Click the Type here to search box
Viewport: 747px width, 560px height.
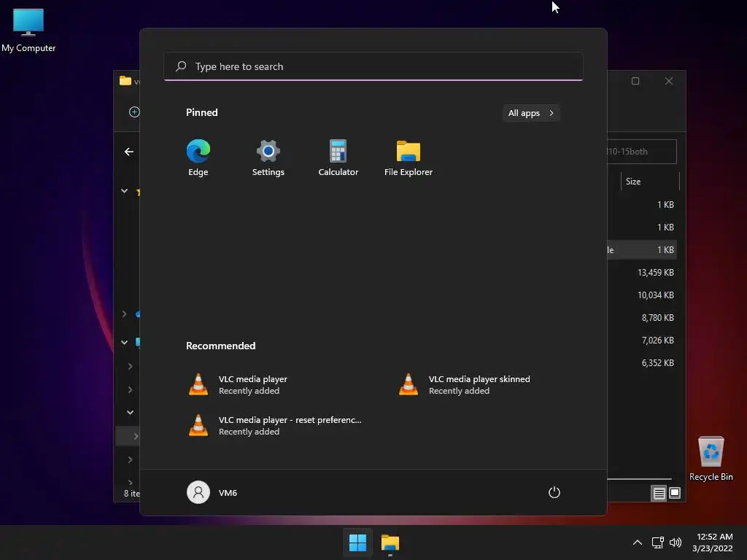click(x=373, y=66)
